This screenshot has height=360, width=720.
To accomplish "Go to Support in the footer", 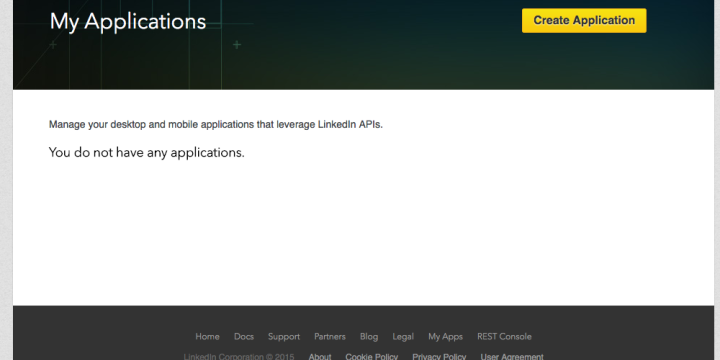I will point(284,337).
